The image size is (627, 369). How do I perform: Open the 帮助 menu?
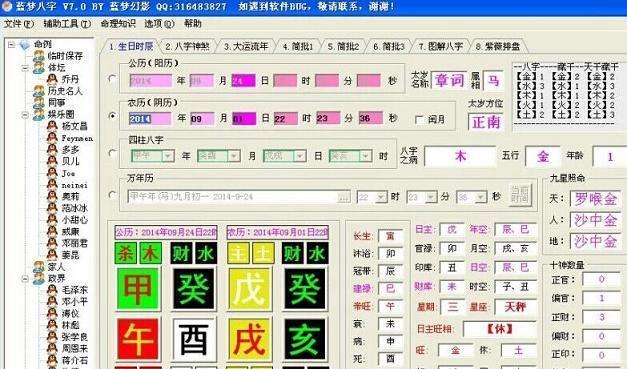pyautogui.click(x=193, y=24)
